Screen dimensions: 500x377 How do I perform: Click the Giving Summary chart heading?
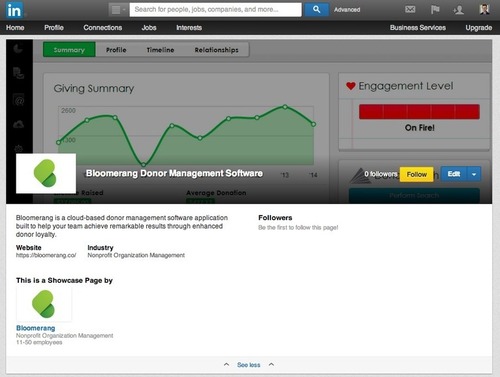[94, 88]
